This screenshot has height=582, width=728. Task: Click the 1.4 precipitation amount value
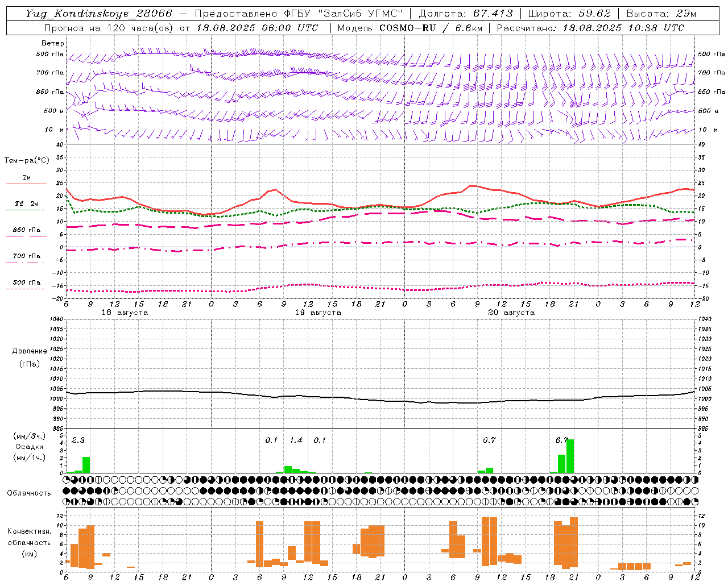point(296,440)
